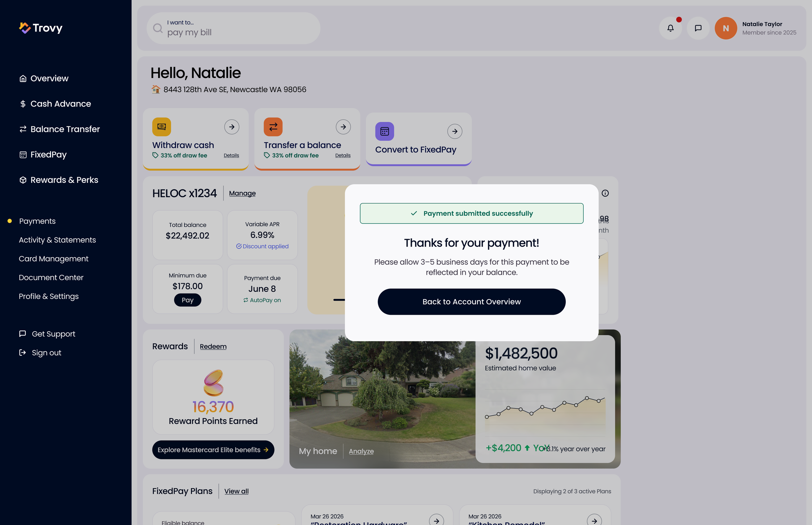812x525 pixels.
Task: Click the search magnifier icon
Action: (x=158, y=28)
